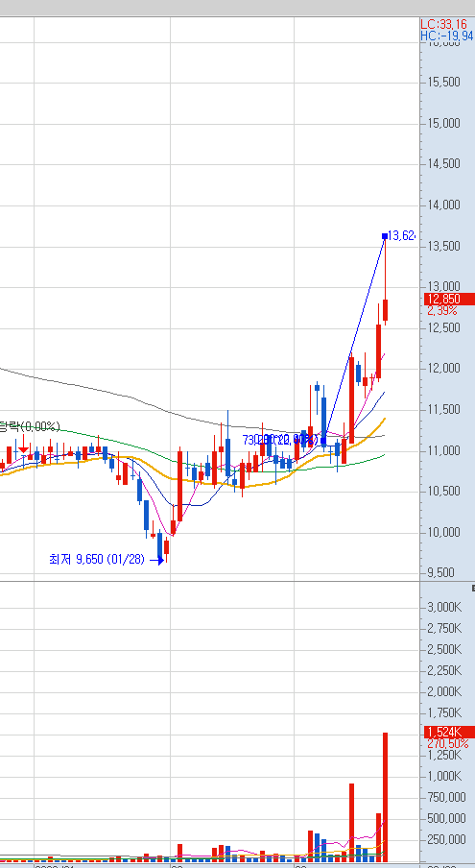Click the red 1,524K volume tag
The image size is (475, 868).
coord(449,733)
